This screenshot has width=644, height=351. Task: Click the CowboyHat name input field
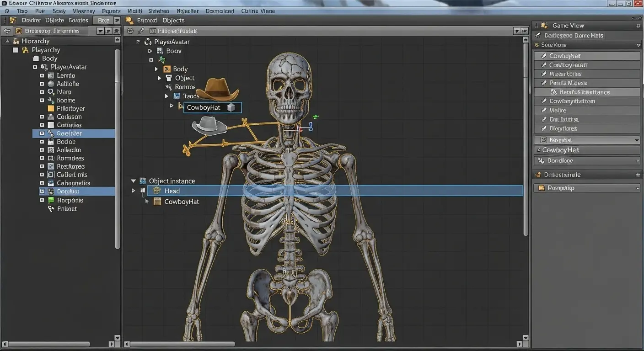tap(204, 108)
